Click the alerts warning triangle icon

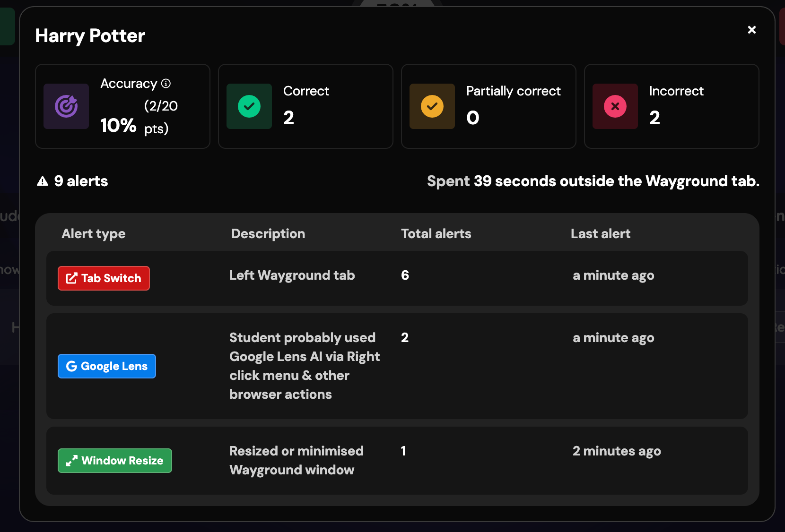pos(43,181)
